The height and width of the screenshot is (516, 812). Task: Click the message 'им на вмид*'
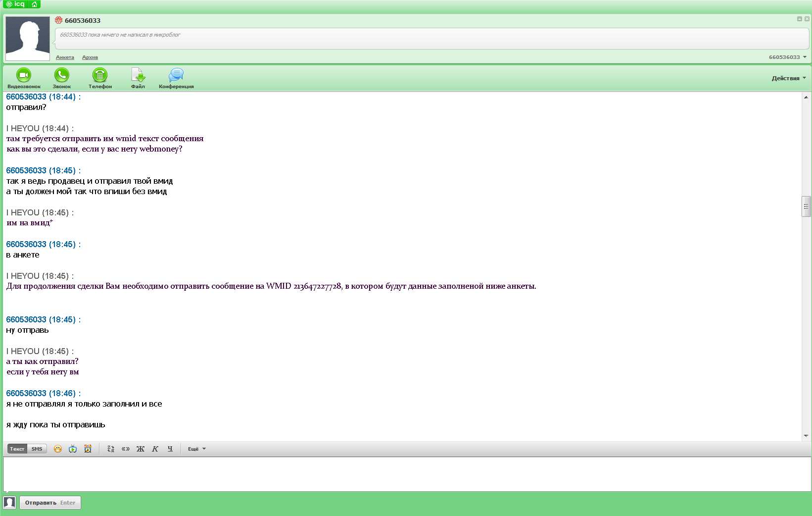30,223
